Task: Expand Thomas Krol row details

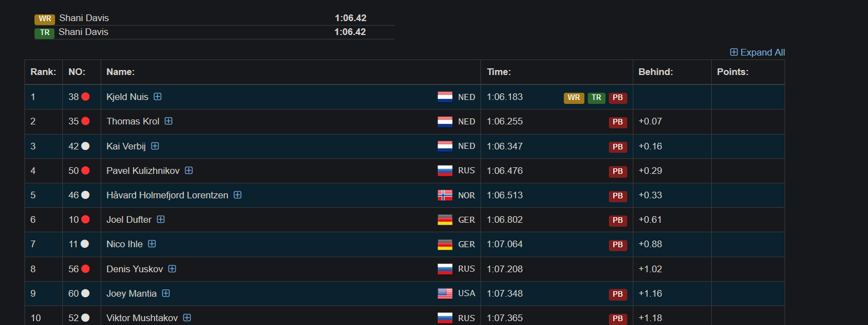Action: tap(168, 121)
